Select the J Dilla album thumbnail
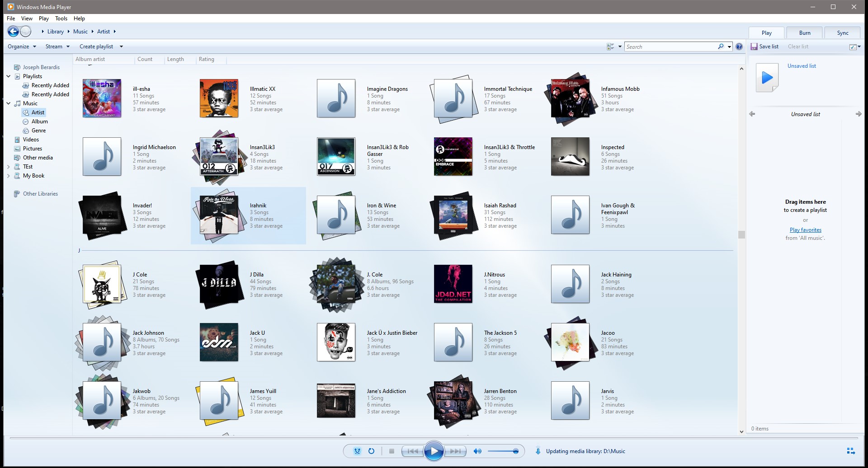 click(x=219, y=284)
